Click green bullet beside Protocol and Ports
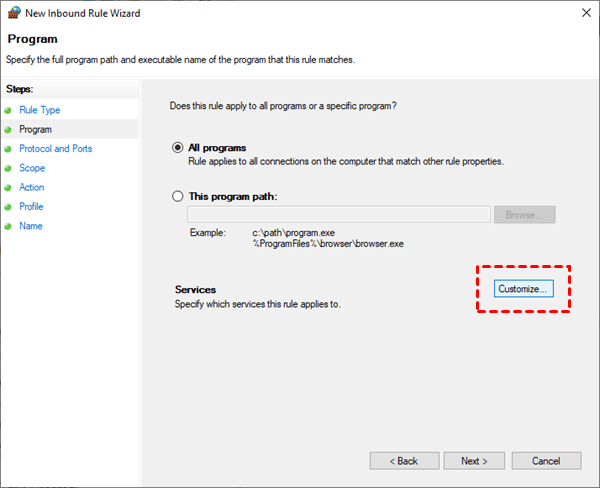 tap(9, 149)
